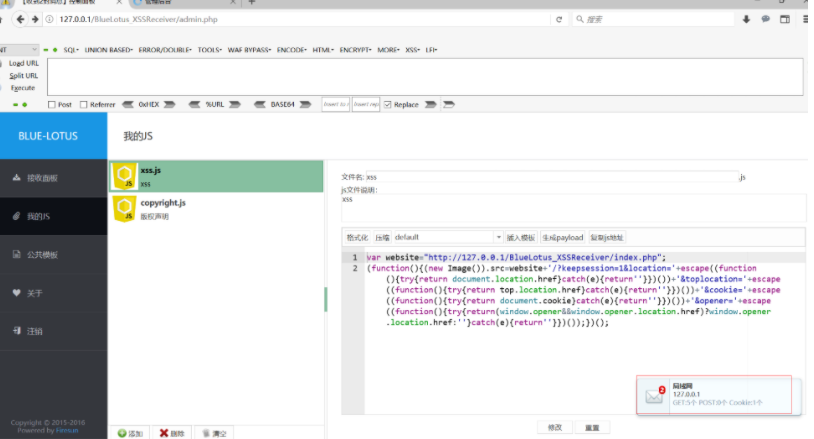
Task: Open 关于 in the sidebar
Action: click(x=53, y=293)
